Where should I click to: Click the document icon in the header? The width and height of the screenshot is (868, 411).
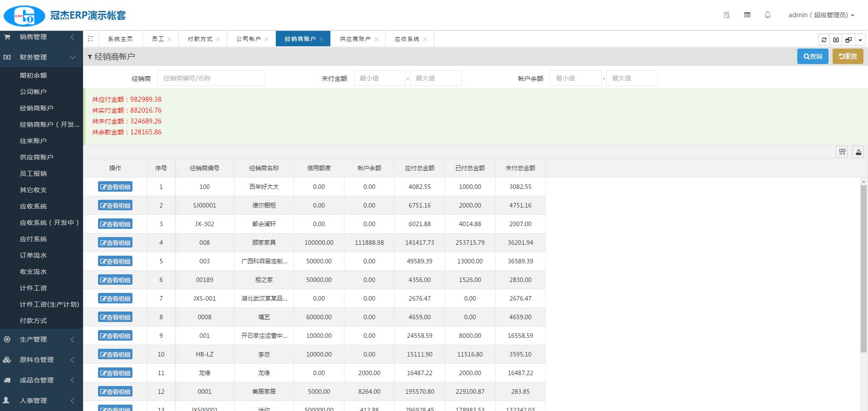pyautogui.click(x=726, y=15)
